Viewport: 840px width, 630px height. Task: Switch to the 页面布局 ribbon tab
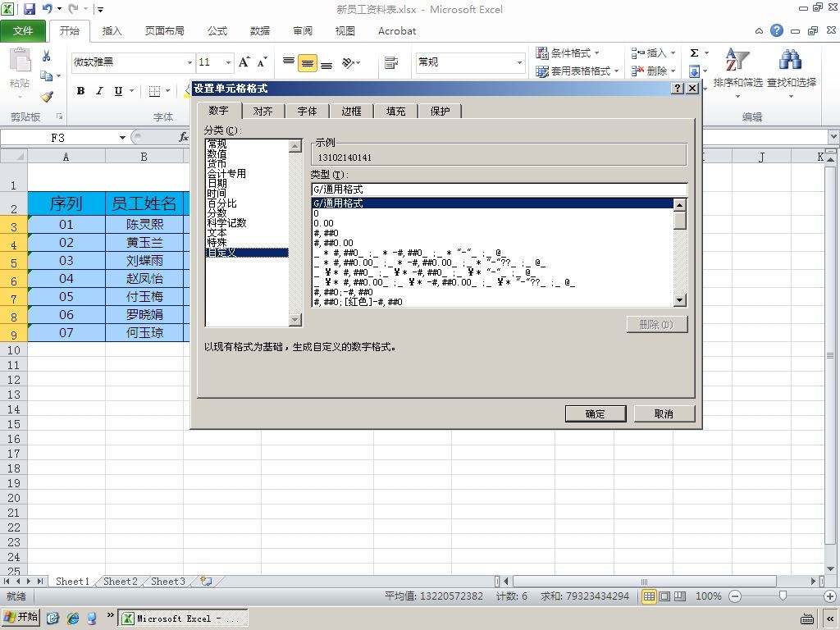coord(164,31)
